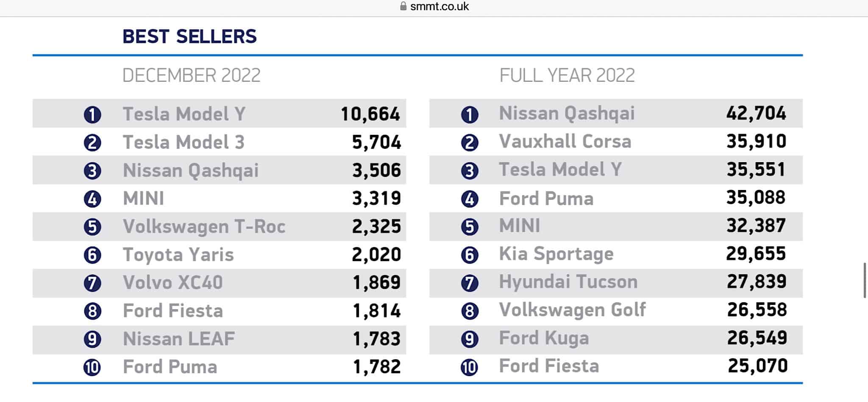Select the rank 7 badge beside Hyundai Tucson

point(470,282)
